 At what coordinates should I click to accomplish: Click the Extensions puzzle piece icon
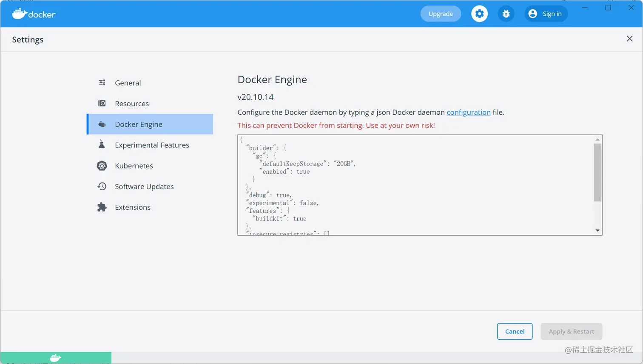[102, 207]
